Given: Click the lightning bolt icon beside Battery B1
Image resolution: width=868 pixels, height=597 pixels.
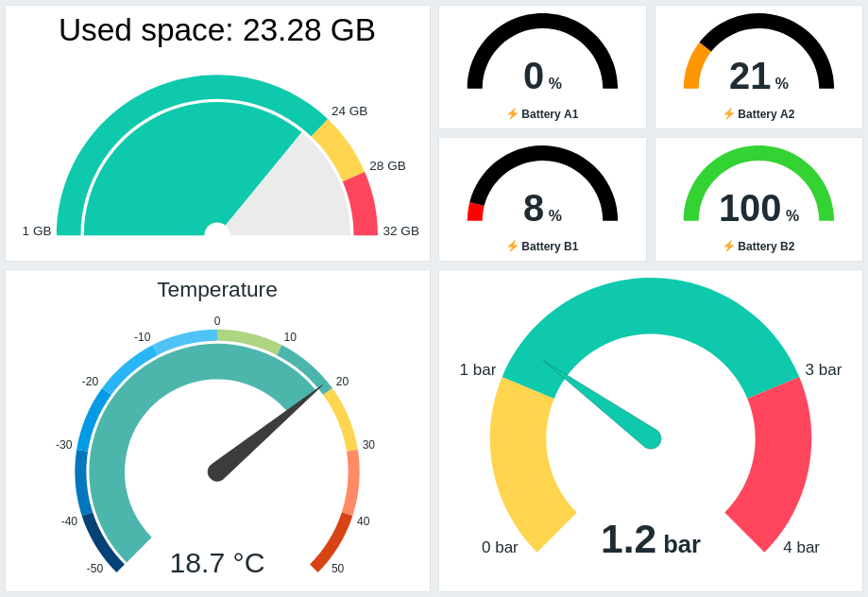Looking at the screenshot, I should pyautogui.click(x=513, y=246).
